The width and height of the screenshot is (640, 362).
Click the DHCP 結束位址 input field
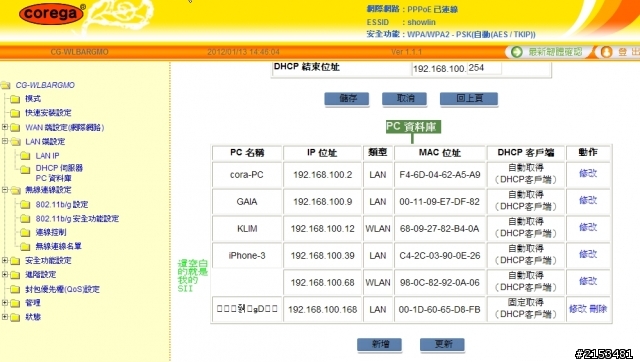click(x=484, y=68)
